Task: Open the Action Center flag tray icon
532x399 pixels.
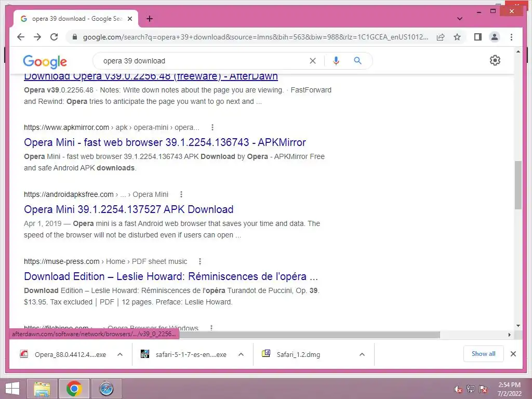Action: coord(483,389)
